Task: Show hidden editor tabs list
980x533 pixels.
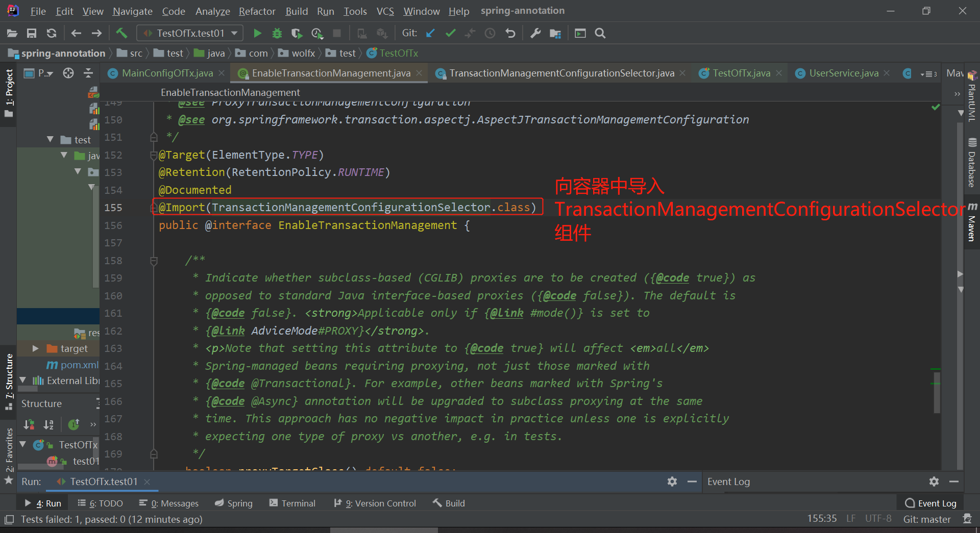Action: click(928, 74)
